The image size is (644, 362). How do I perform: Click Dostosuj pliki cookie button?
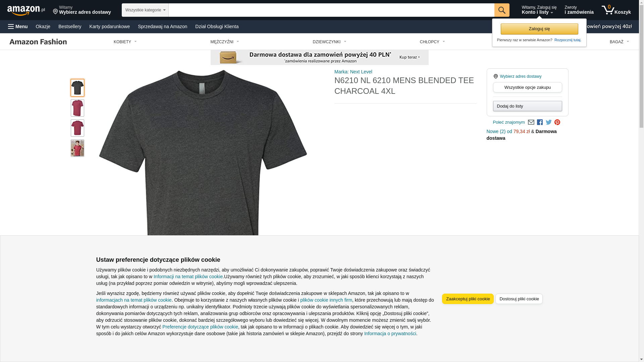click(x=519, y=299)
